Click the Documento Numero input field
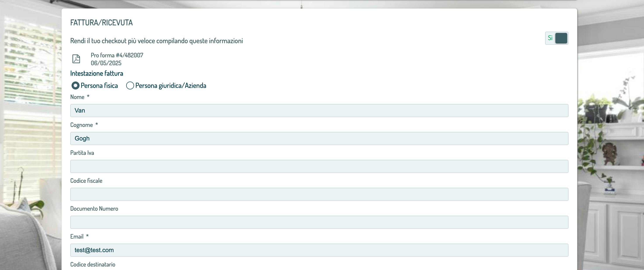The width and height of the screenshot is (644, 270). click(x=319, y=222)
